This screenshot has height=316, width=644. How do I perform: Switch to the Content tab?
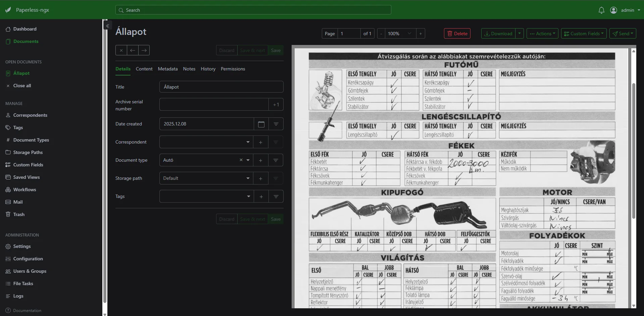144,69
